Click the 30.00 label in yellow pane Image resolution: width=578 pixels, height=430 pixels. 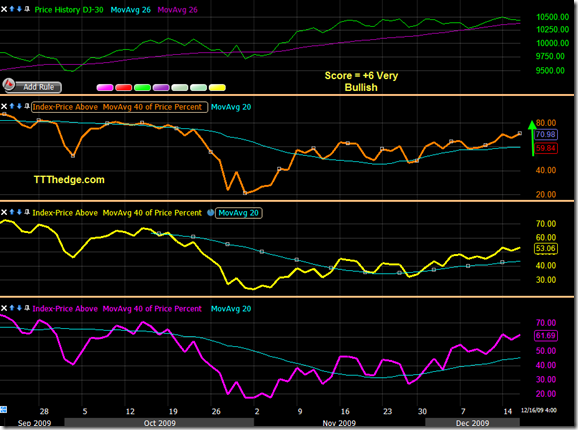click(x=546, y=280)
